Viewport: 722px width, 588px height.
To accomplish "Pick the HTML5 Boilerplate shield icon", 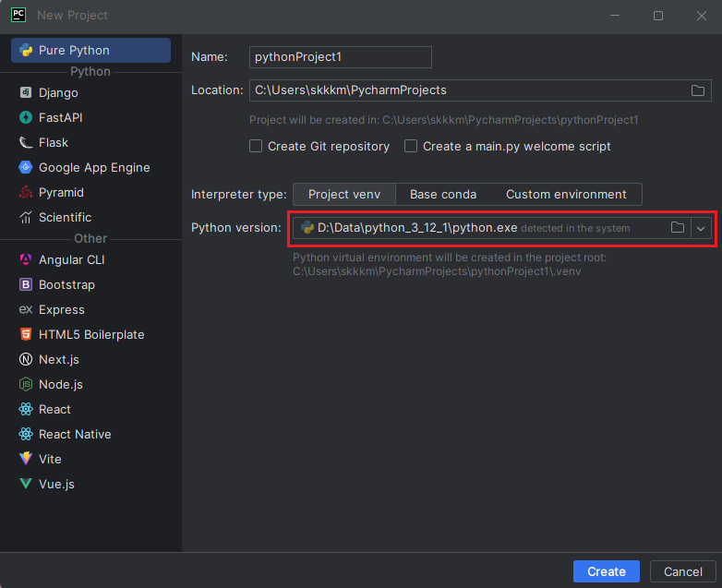I will [x=26, y=334].
